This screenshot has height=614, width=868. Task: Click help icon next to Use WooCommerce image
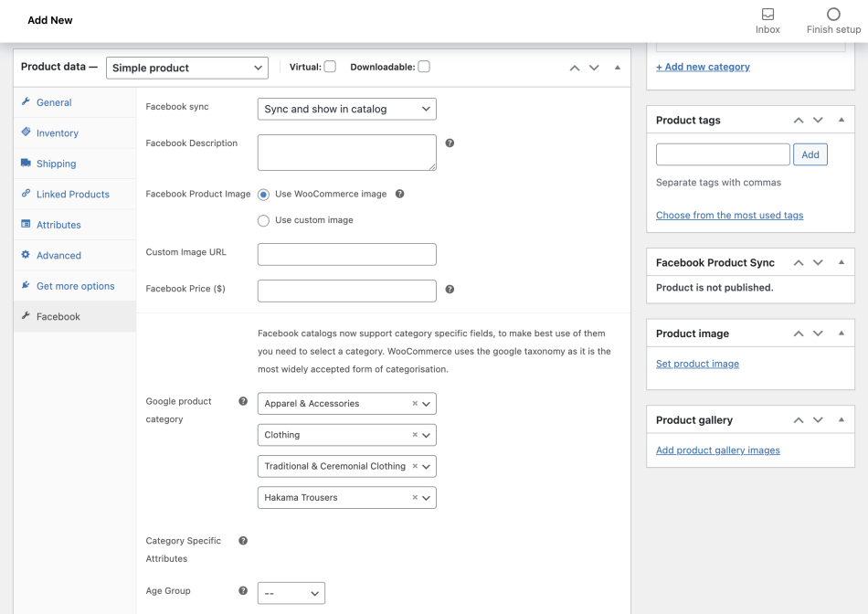[x=399, y=194]
